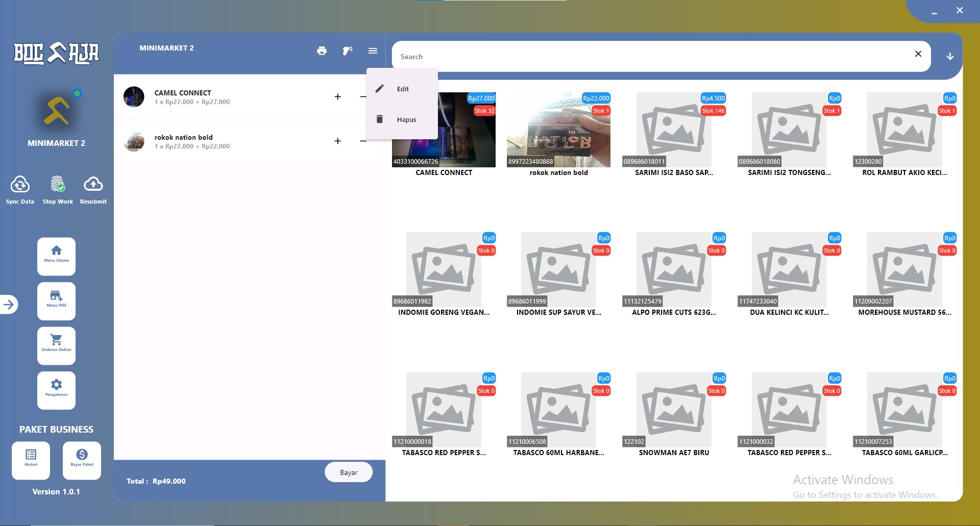Image resolution: width=980 pixels, height=526 pixels.
Task: Select product with barcode 11210000018
Action: (x=444, y=415)
